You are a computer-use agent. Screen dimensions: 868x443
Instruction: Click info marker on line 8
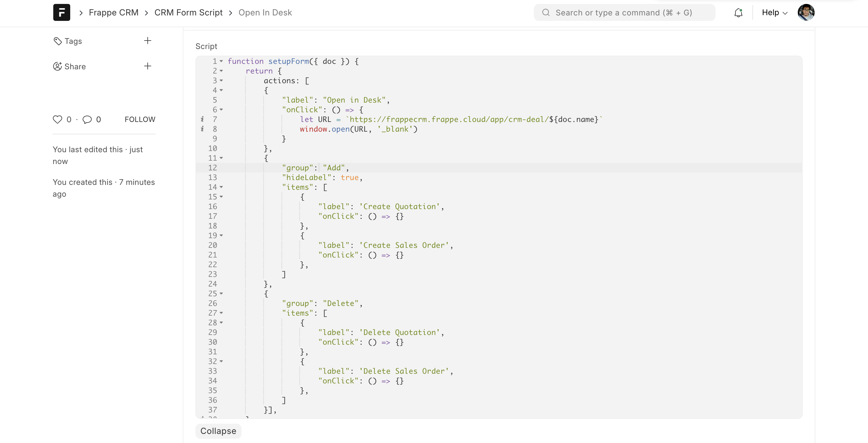click(x=202, y=129)
